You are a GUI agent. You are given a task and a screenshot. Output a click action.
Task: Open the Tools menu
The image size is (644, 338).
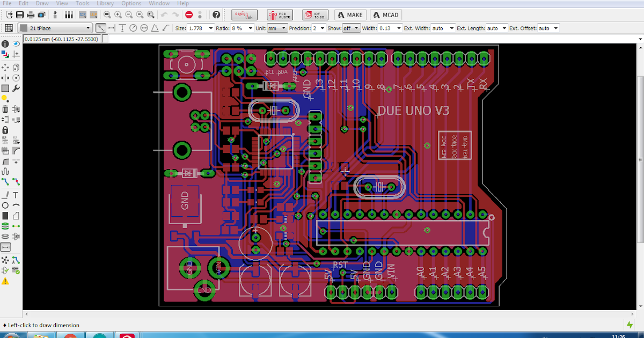tap(82, 3)
